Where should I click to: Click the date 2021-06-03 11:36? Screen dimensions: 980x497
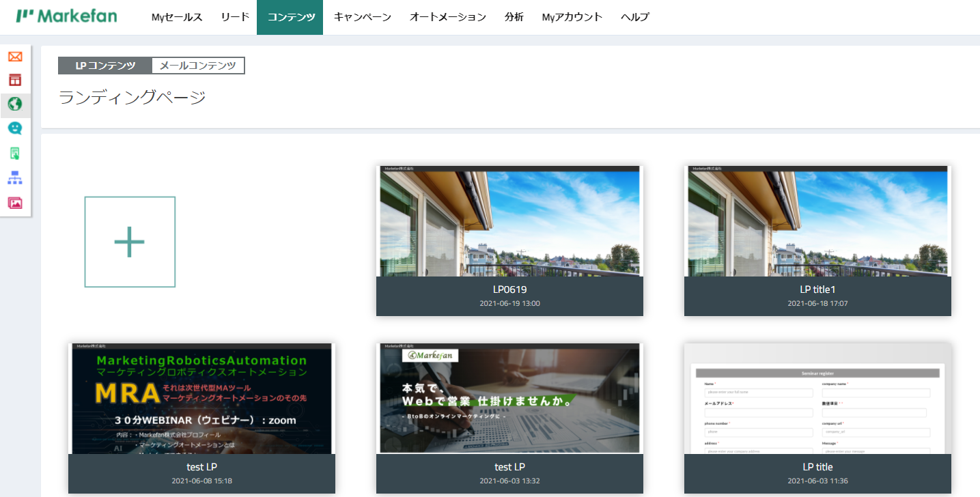click(x=817, y=481)
